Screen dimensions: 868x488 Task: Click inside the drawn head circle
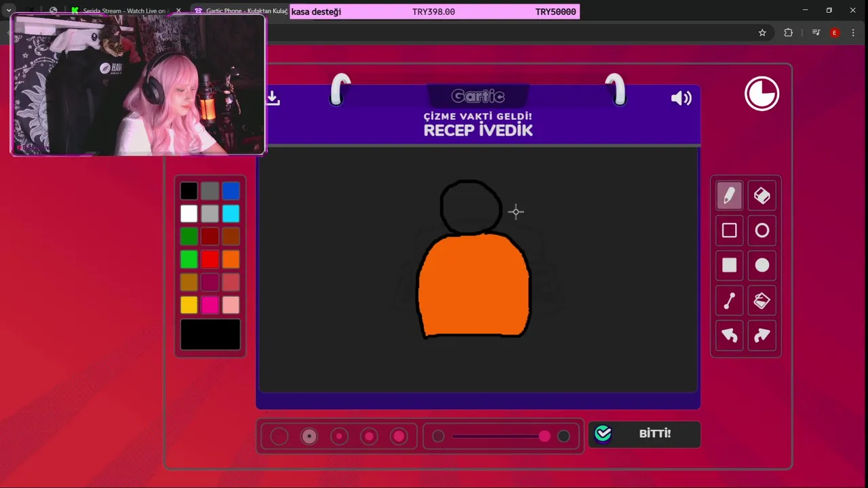471,207
